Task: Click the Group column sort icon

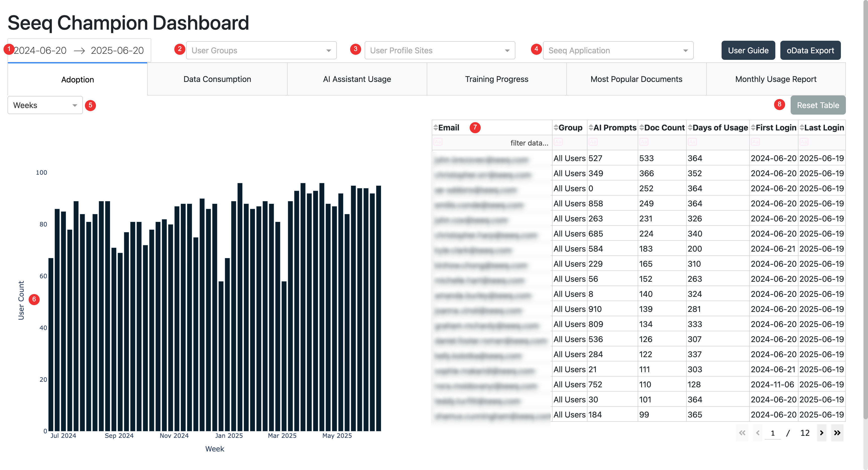Action: coord(556,127)
